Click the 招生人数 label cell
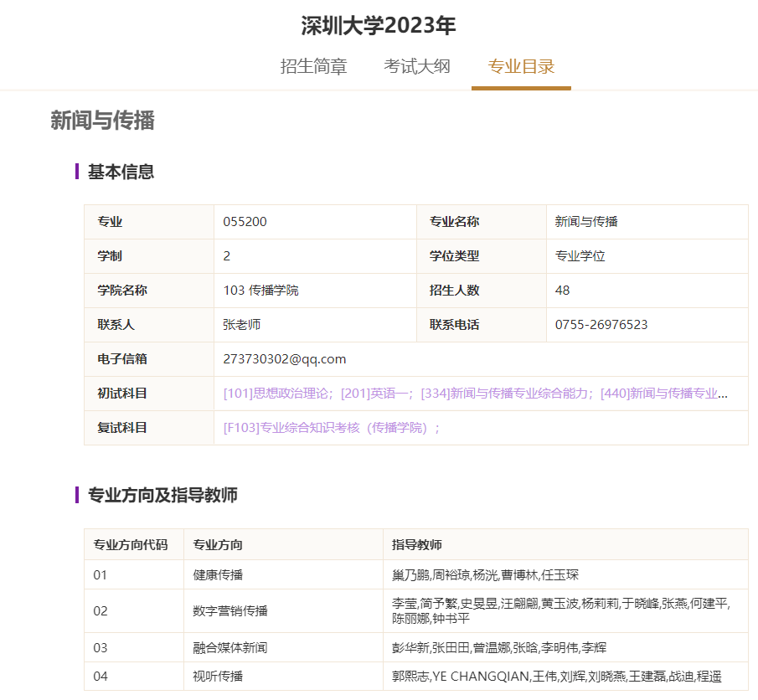Image resolution: width=758 pixels, height=700 pixels. (x=482, y=291)
